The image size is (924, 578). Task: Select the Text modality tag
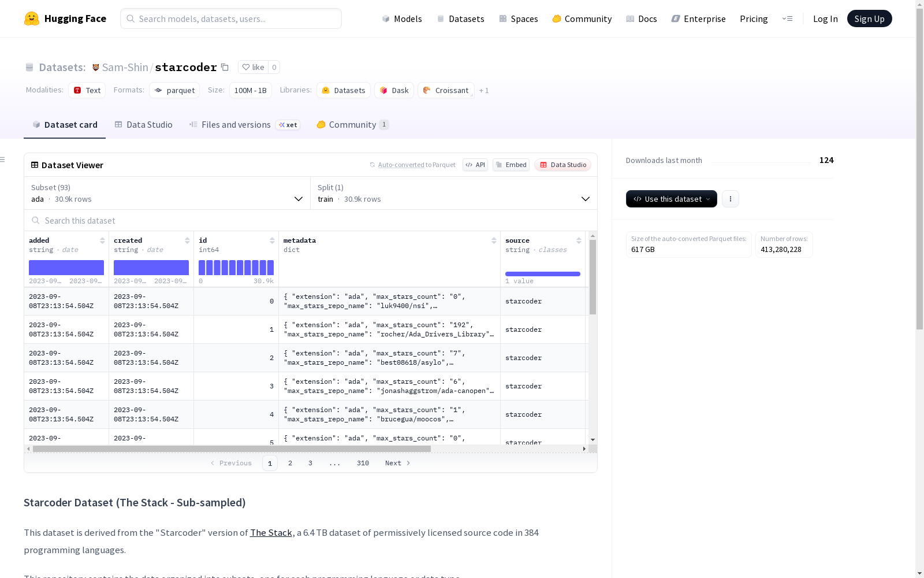point(87,90)
